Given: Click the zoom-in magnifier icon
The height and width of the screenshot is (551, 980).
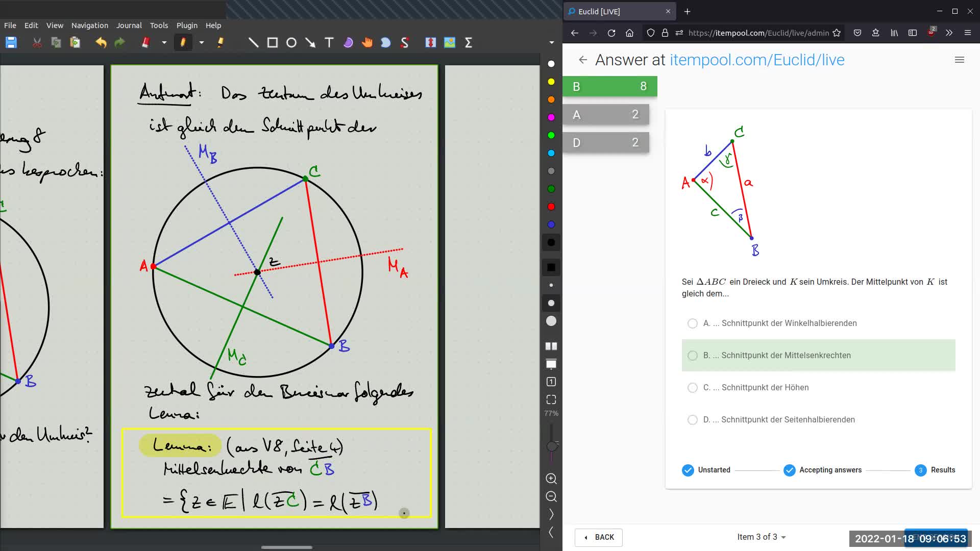Looking at the screenshot, I should coord(551,479).
